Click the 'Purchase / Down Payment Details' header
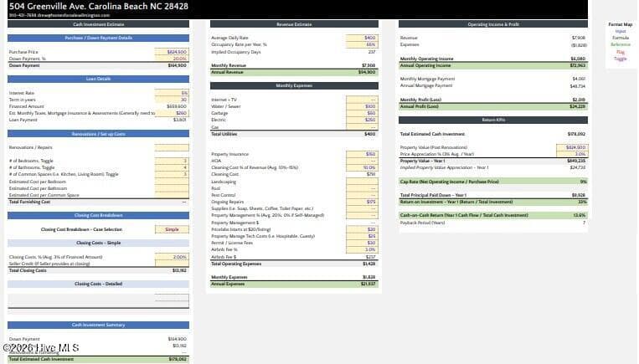 pyautogui.click(x=98, y=38)
